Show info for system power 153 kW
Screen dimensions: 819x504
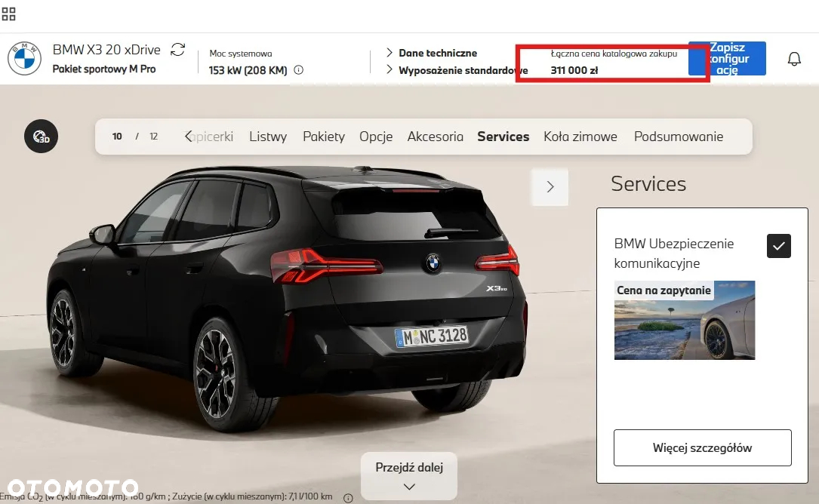299,70
